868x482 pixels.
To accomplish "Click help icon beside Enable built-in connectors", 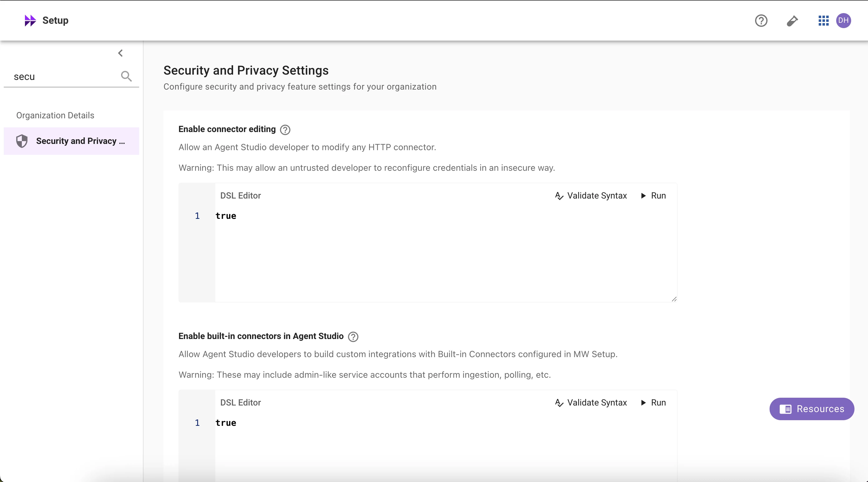I will tap(353, 337).
